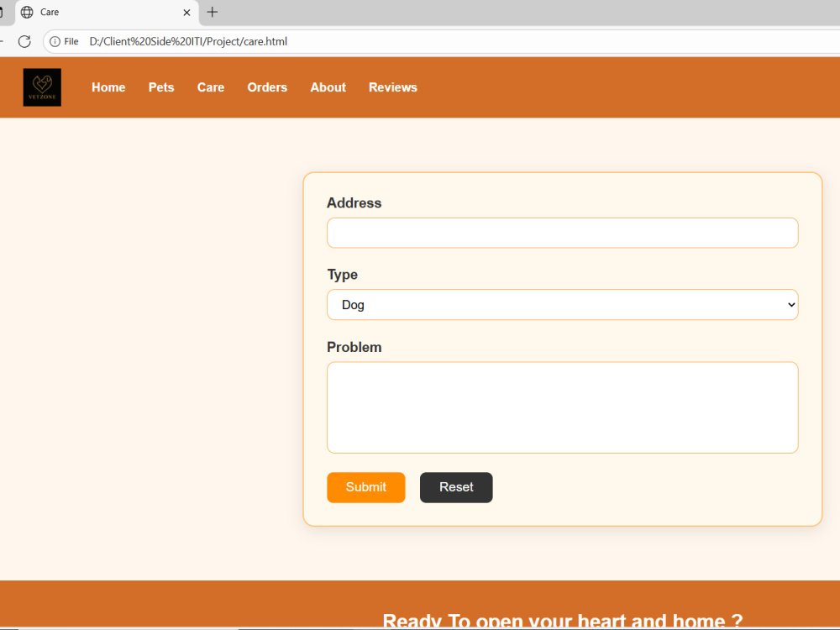The height and width of the screenshot is (630, 840).
Task: Open the Reviews navigation link
Action: [392, 87]
